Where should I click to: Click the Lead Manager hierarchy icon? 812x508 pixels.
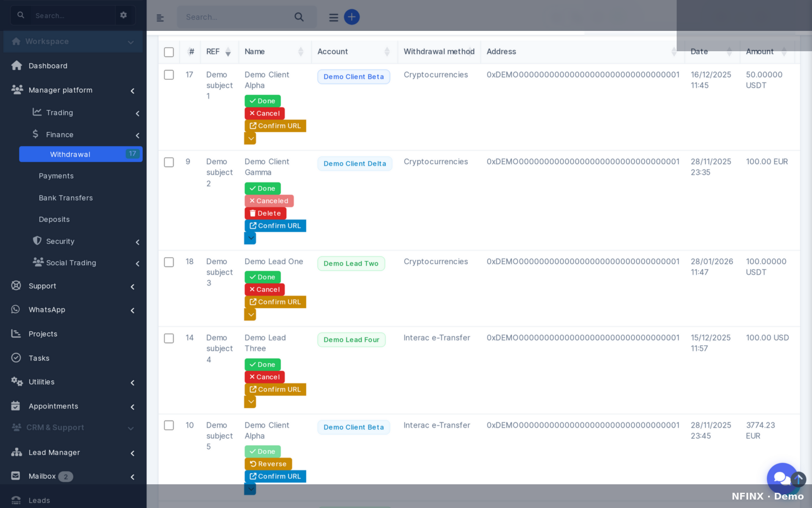click(16, 452)
